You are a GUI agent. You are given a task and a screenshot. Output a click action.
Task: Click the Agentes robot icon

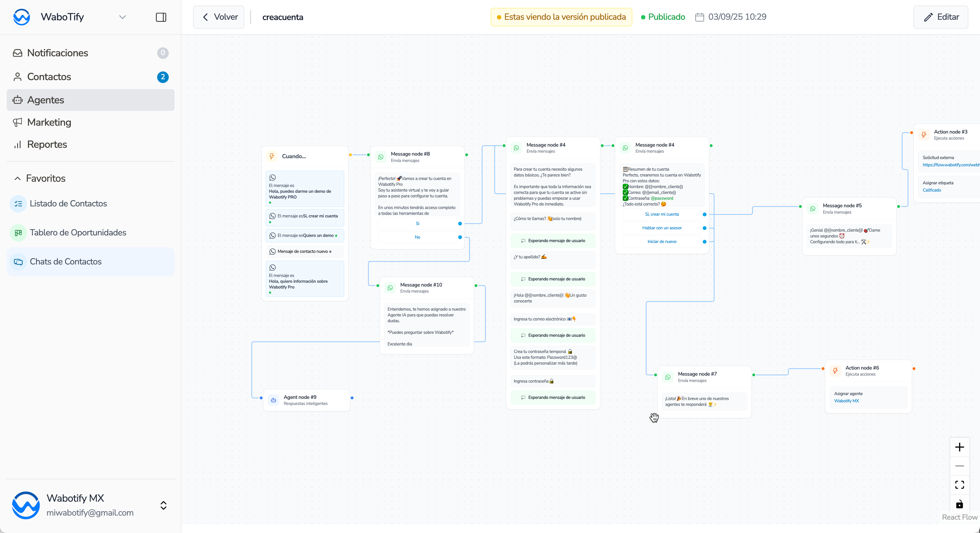tap(17, 100)
